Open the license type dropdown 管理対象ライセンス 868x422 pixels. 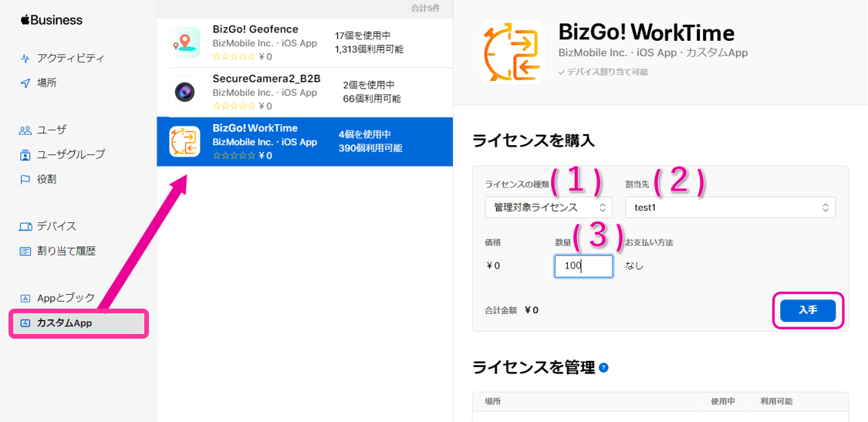[549, 208]
